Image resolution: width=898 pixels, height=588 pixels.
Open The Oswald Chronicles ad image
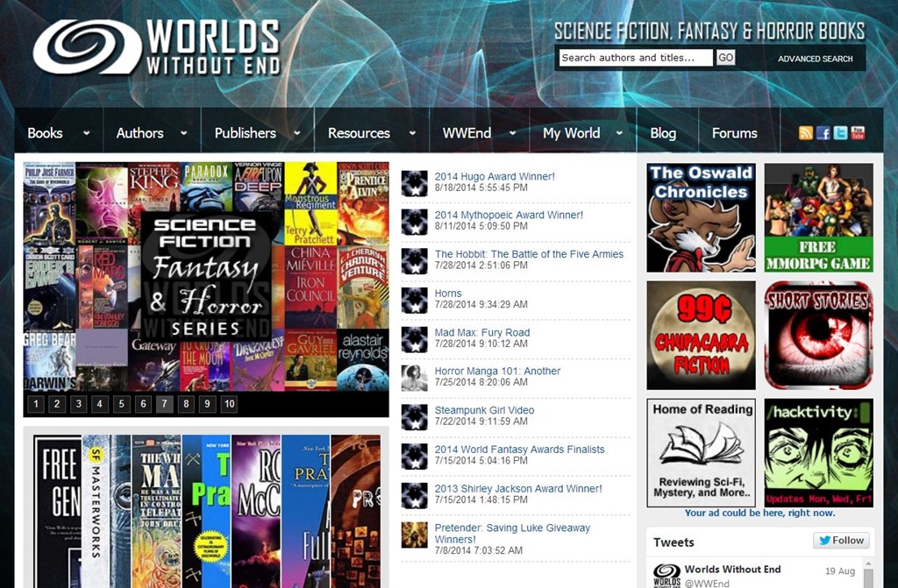pyautogui.click(x=701, y=217)
